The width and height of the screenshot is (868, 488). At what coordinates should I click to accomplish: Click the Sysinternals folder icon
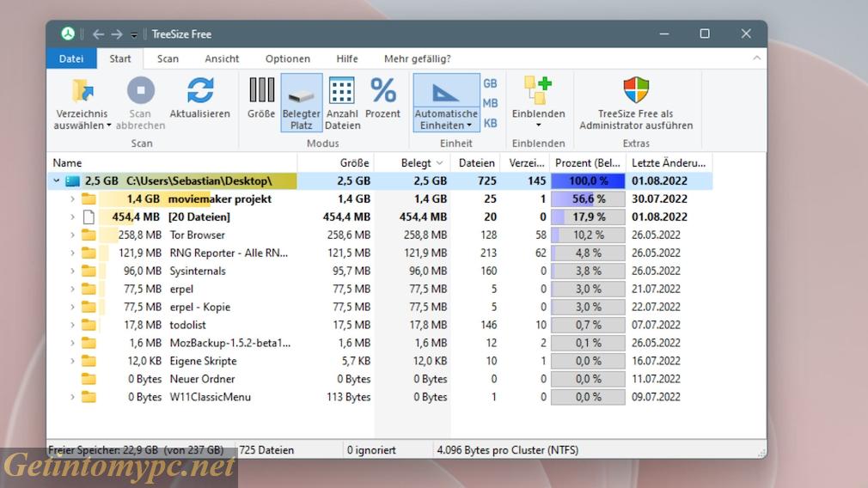coord(89,271)
